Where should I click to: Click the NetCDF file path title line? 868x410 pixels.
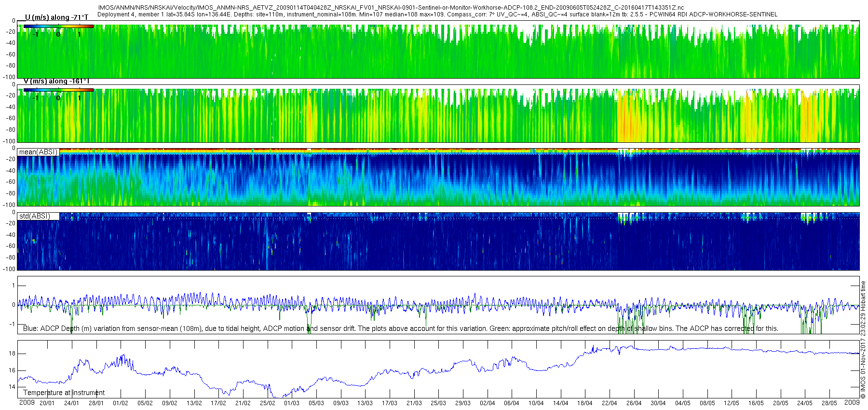391,8
